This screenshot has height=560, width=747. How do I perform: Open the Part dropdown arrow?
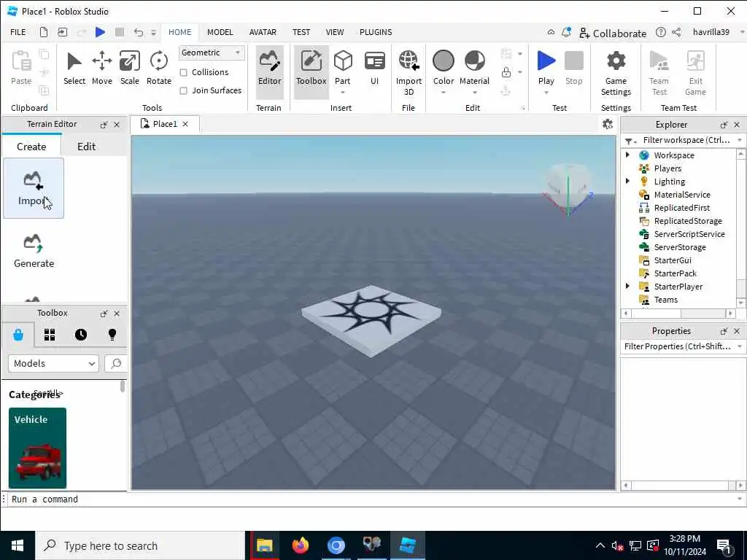(343, 93)
